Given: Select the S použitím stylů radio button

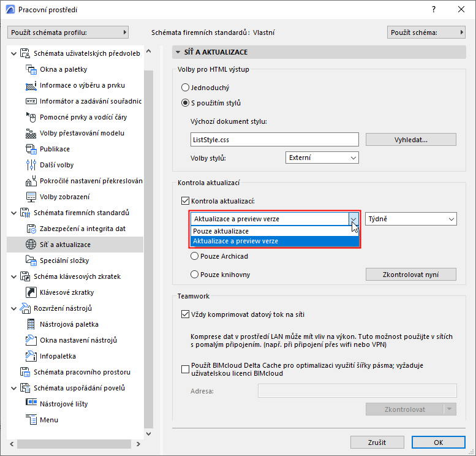Looking at the screenshot, I should click(185, 103).
